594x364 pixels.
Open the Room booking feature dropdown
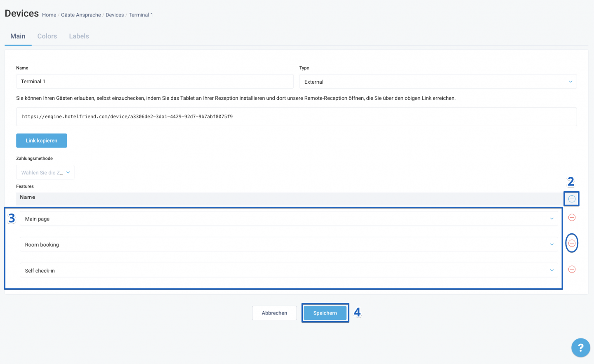pyautogui.click(x=289, y=244)
